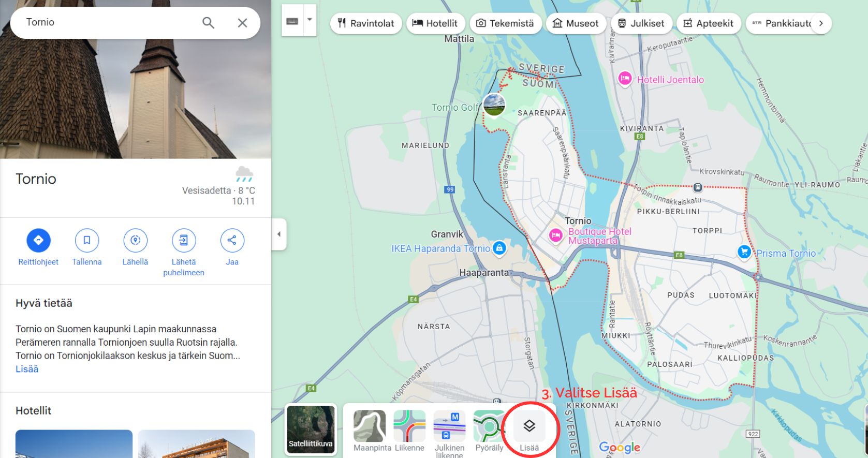Select the Ravintolat category chip

(x=366, y=23)
